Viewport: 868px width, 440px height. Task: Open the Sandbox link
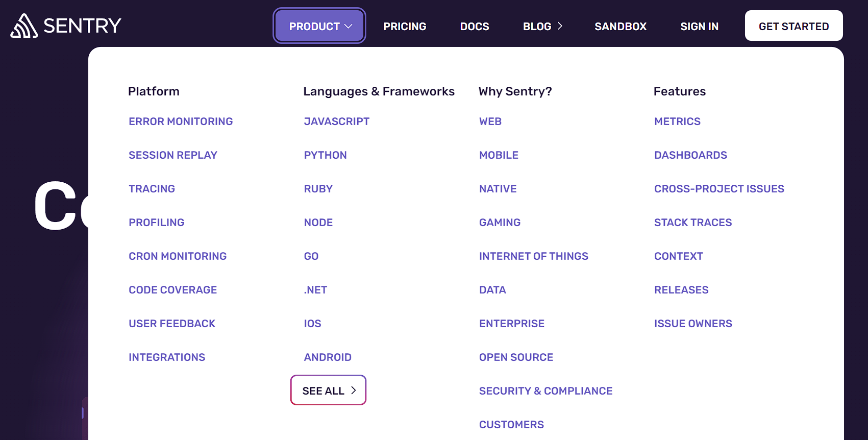(x=621, y=27)
